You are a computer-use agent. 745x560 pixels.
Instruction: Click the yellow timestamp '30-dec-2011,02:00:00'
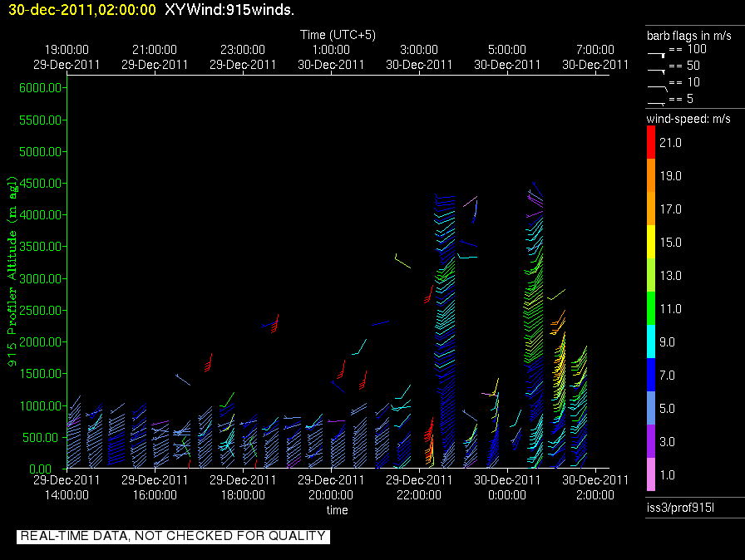82,9
